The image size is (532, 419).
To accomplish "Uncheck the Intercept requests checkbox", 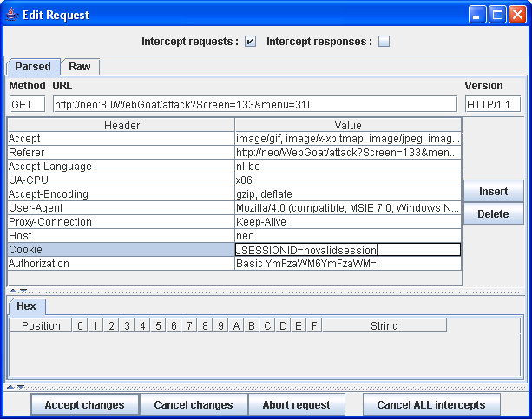I will (250, 42).
